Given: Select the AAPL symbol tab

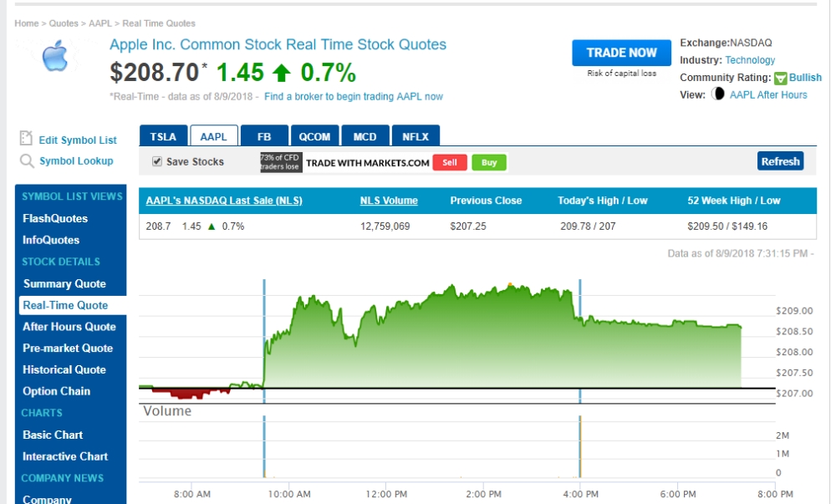Looking at the screenshot, I should pos(214,136).
